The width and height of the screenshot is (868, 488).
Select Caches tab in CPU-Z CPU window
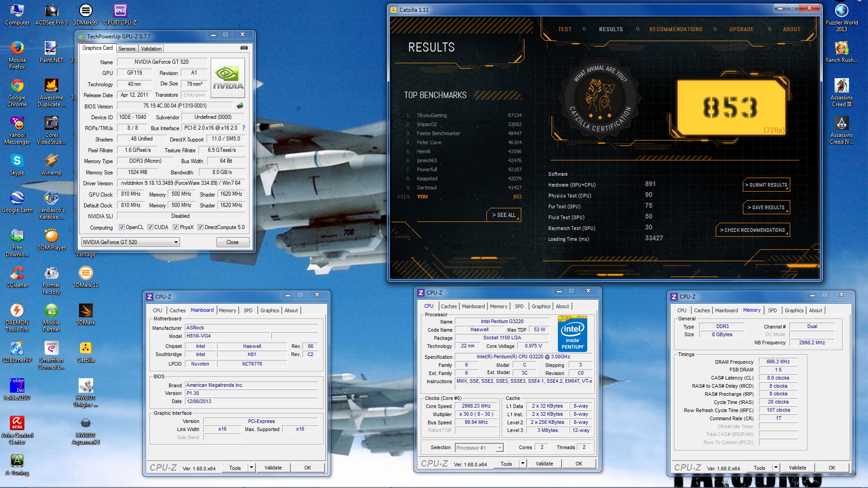[449, 306]
